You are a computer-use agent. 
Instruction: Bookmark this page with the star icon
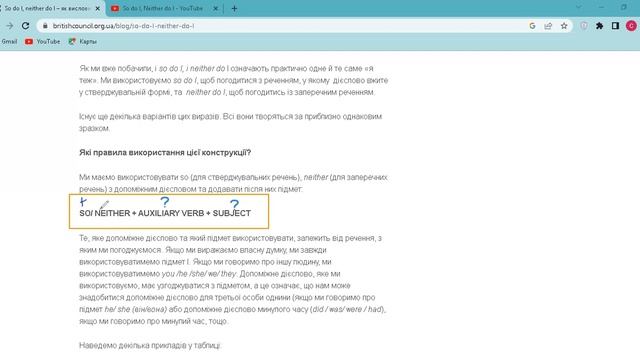[x=564, y=26]
